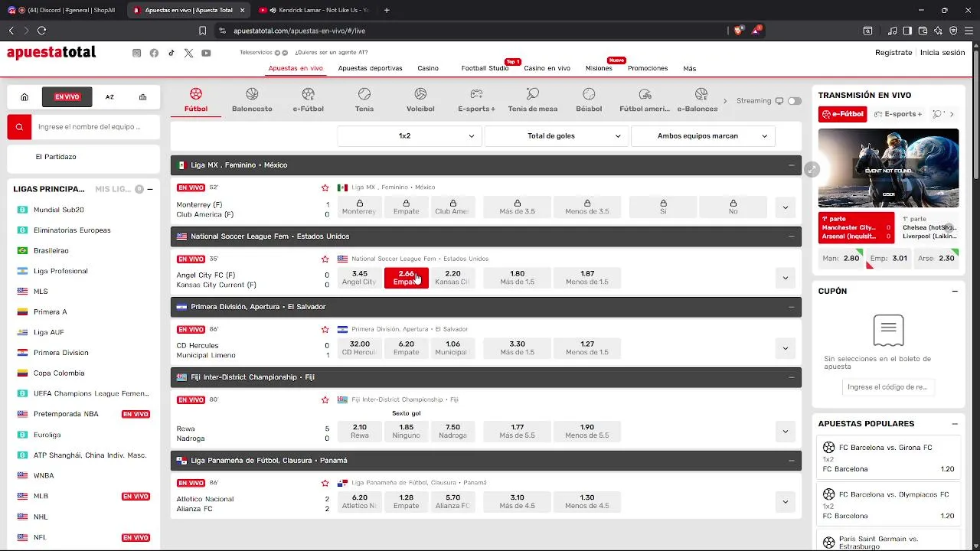Favorite the Monterrey vs Club America match

coord(325,187)
